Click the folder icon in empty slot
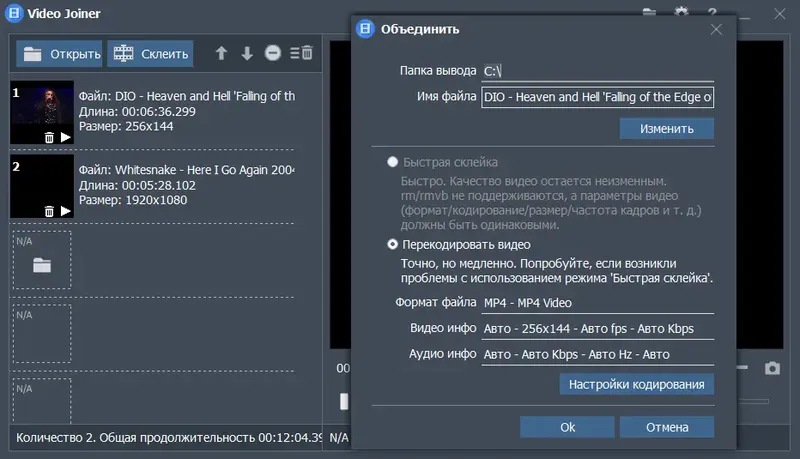This screenshot has height=459, width=800. tap(41, 265)
